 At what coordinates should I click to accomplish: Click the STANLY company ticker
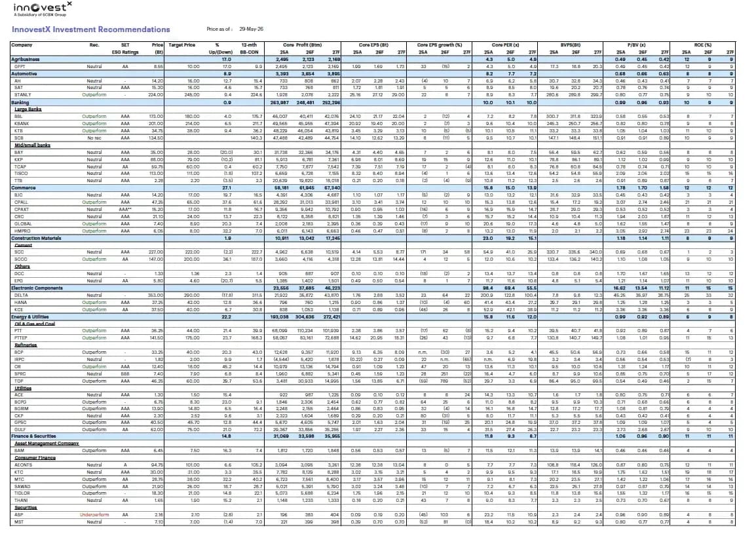pyautogui.click(x=23, y=95)
